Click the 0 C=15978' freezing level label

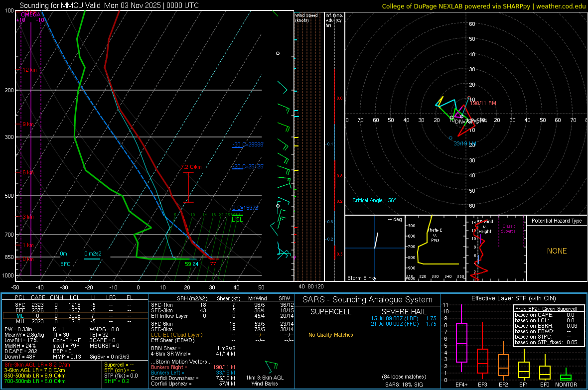pos(246,208)
